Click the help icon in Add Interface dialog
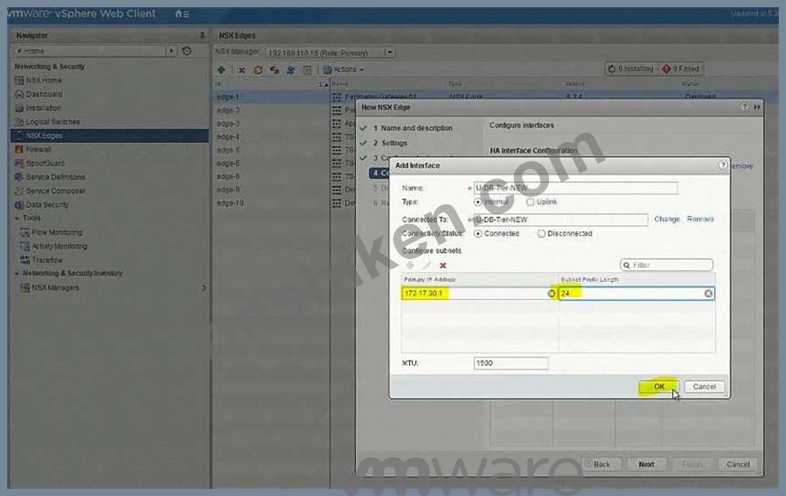 [722, 164]
